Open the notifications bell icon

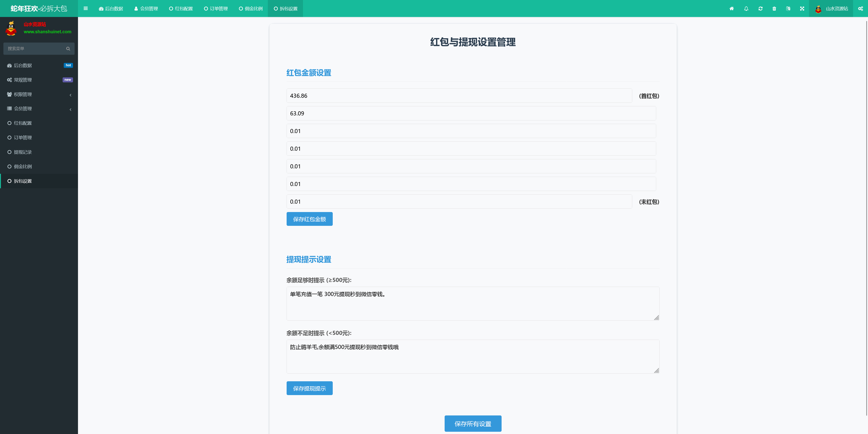point(746,8)
